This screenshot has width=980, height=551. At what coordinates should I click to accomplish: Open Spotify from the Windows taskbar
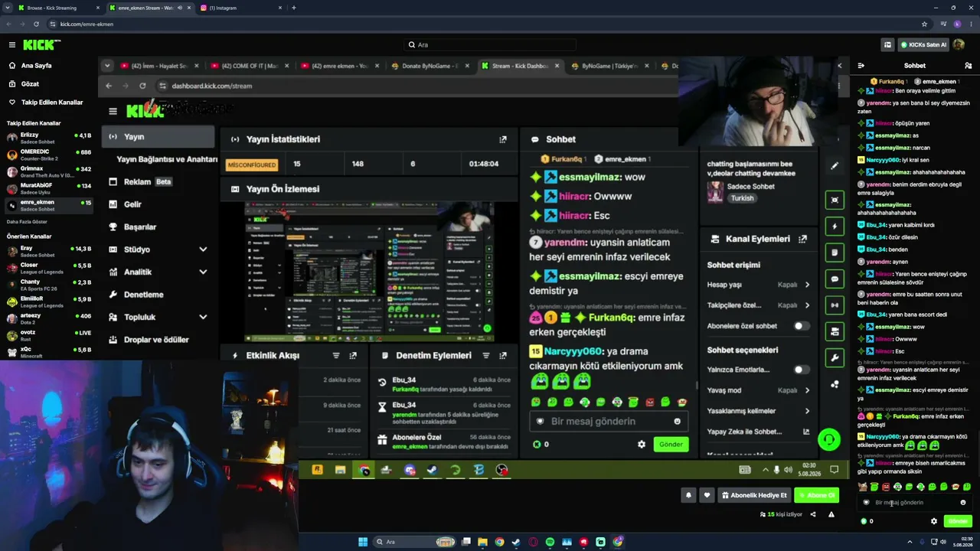pyautogui.click(x=550, y=542)
